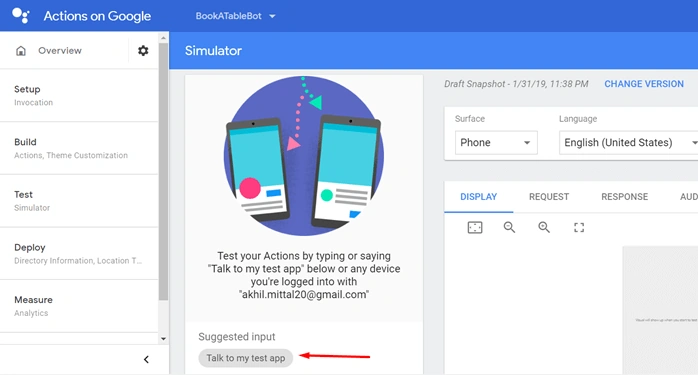Click the sidebar scroll down arrow

[x=163, y=338]
